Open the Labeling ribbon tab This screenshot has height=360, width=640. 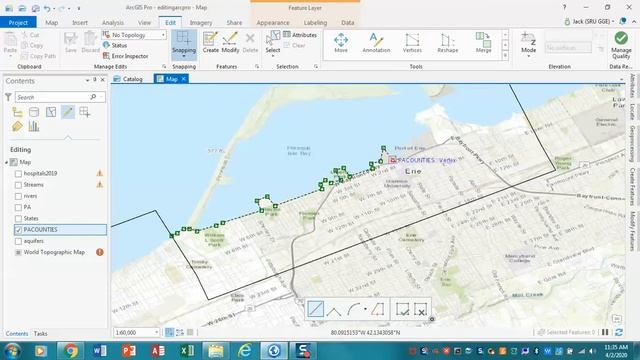(315, 23)
